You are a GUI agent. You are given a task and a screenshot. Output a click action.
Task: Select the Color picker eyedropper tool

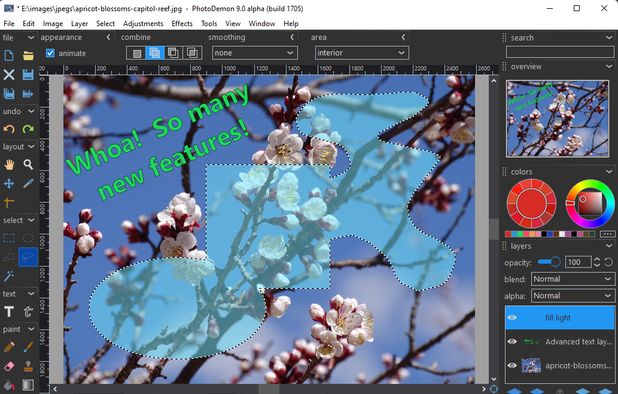(x=28, y=183)
